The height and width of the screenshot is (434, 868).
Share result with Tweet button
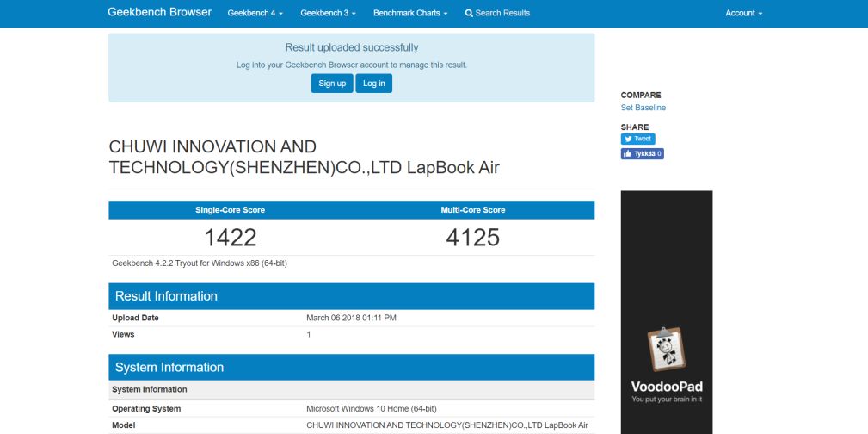(637, 139)
